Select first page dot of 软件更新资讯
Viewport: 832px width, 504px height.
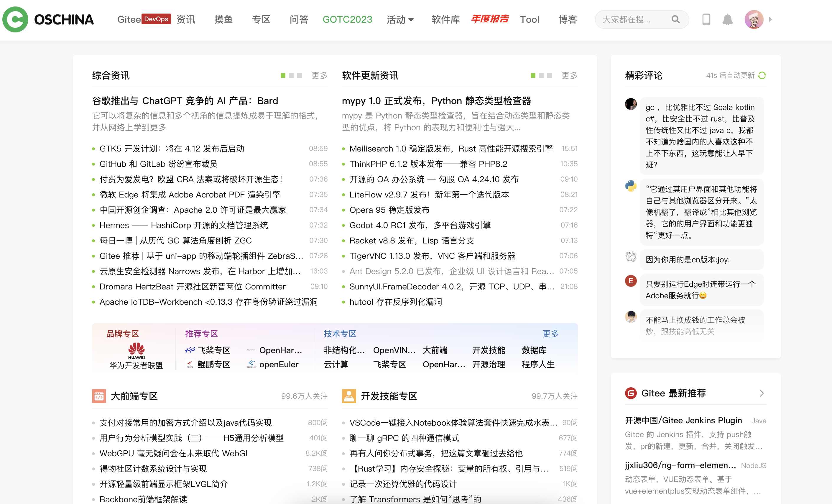(x=533, y=75)
